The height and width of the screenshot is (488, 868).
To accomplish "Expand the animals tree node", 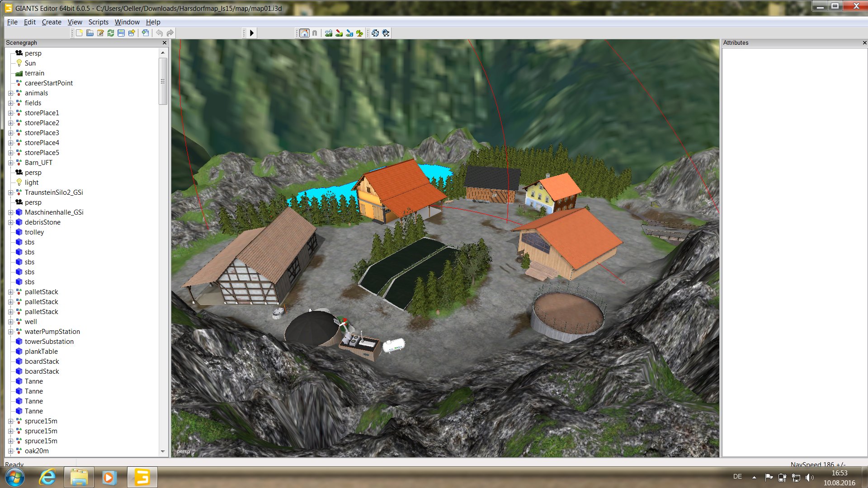I will [x=10, y=93].
